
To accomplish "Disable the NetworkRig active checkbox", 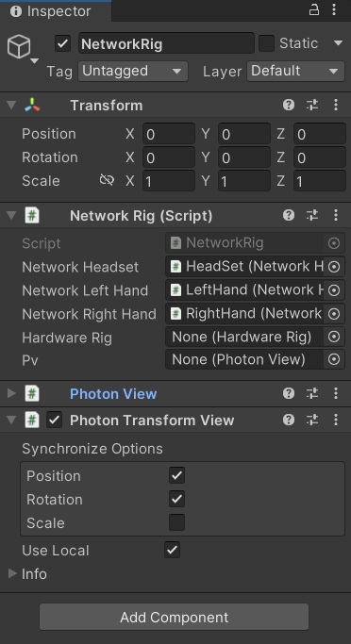I will tap(62, 43).
